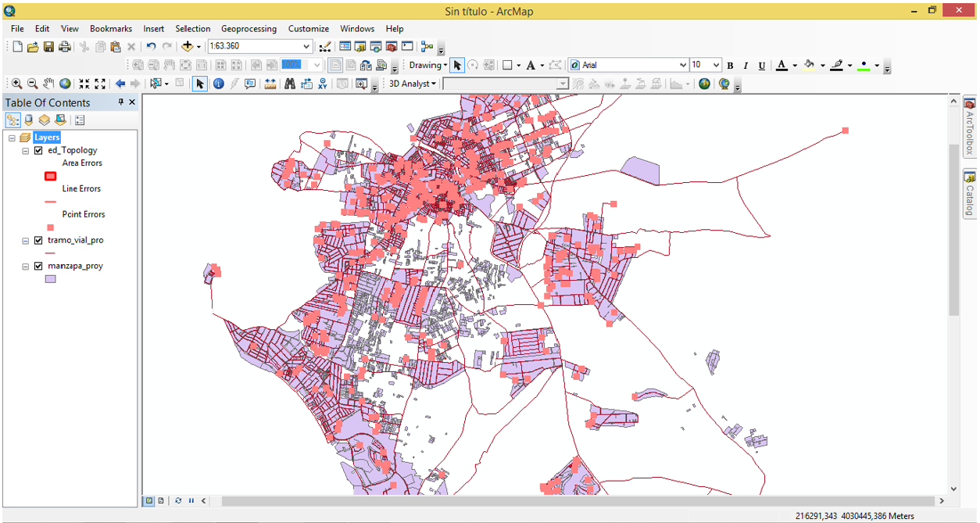
Task: Click the manzapa_proy purple symbol swatch
Action: point(51,279)
